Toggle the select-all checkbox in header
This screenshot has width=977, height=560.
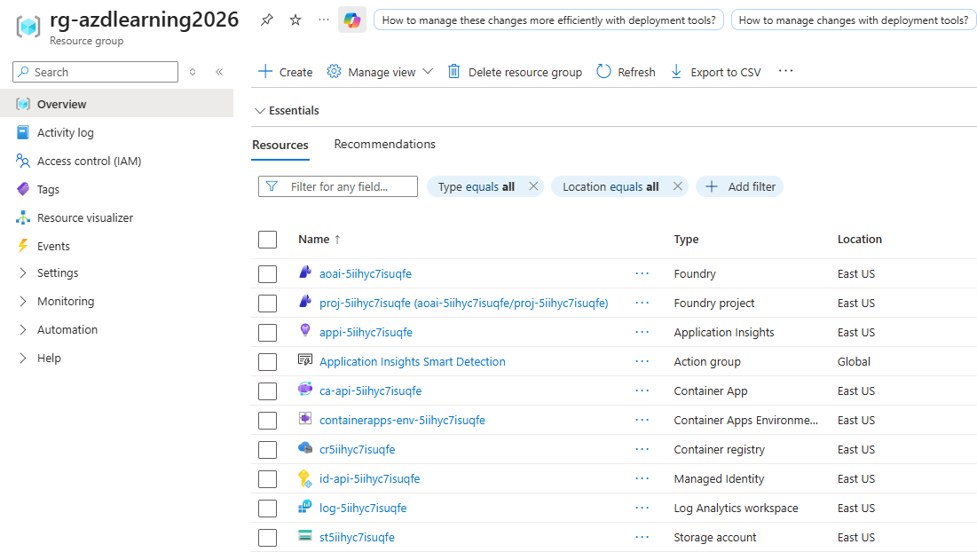(267, 240)
